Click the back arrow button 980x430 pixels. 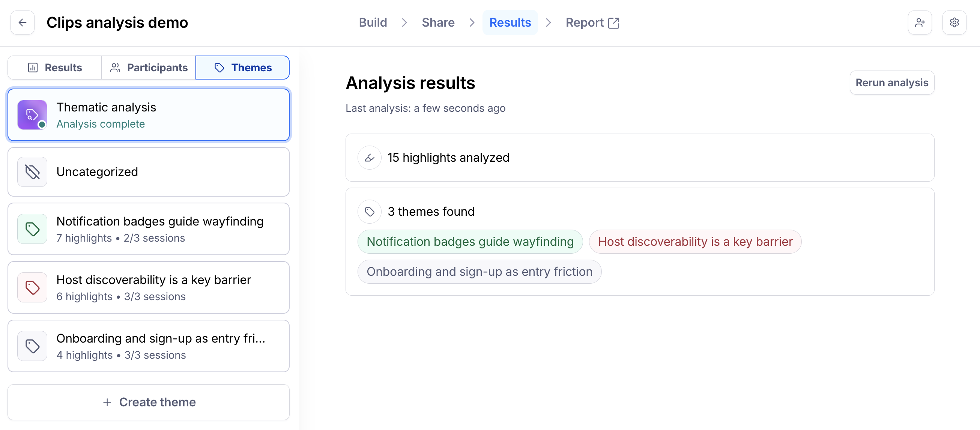click(x=23, y=23)
